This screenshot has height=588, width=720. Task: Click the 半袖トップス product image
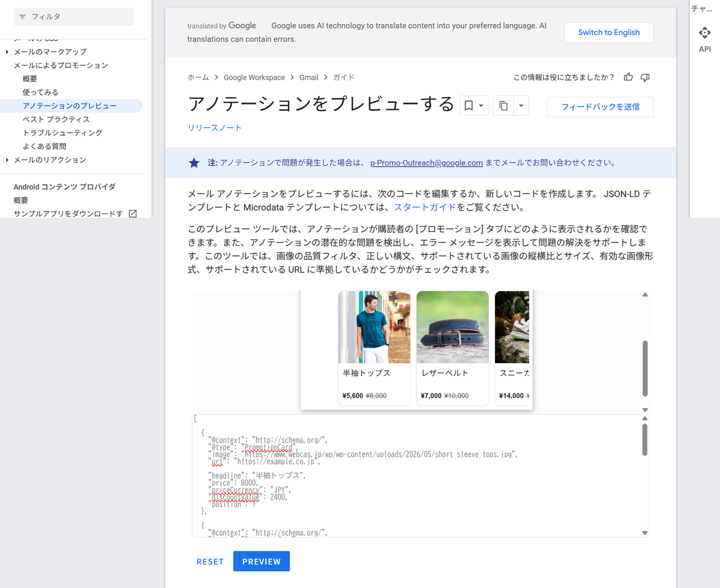[374, 327]
